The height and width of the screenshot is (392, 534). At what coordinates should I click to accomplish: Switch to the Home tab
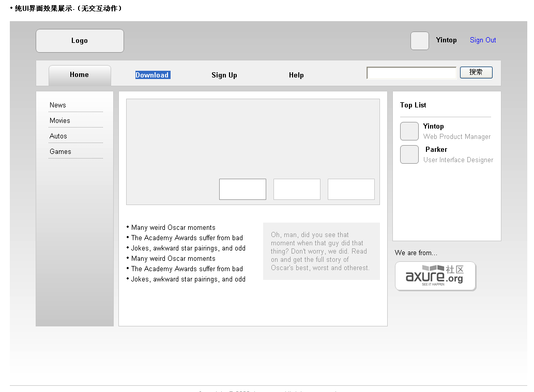(80, 75)
